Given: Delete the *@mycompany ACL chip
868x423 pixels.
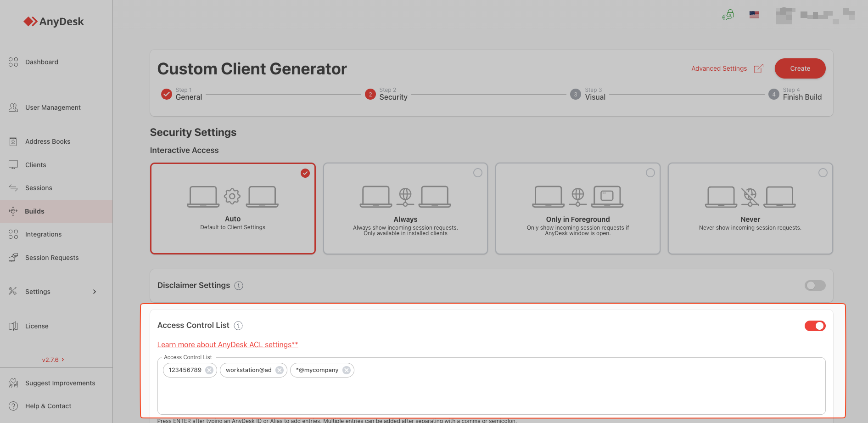Looking at the screenshot, I should pyautogui.click(x=347, y=370).
